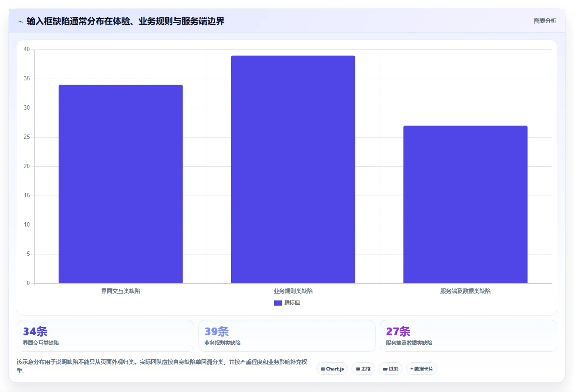This screenshot has width=574, height=392.
Task: Open the 27条 服务端及数据类缺陷 data card
Action: [468, 336]
